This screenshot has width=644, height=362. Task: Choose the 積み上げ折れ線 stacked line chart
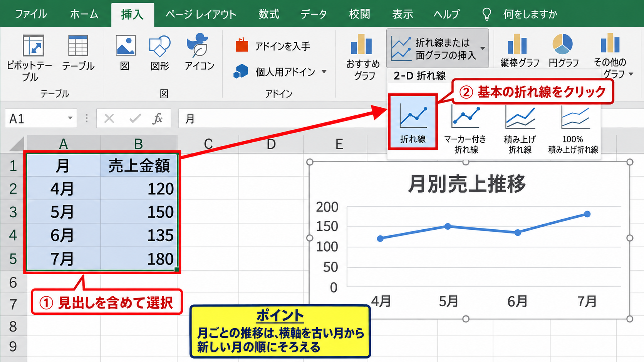point(520,129)
